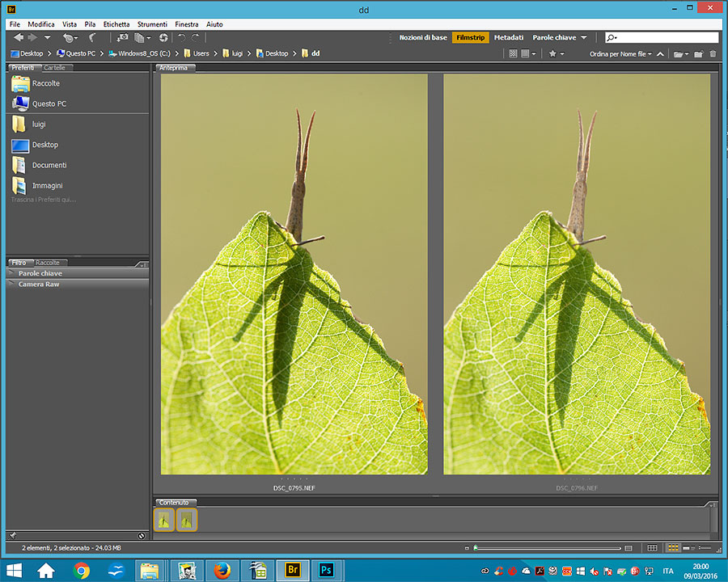Lock the thumbnail grid icon
This screenshot has height=582, width=728.
(652, 548)
